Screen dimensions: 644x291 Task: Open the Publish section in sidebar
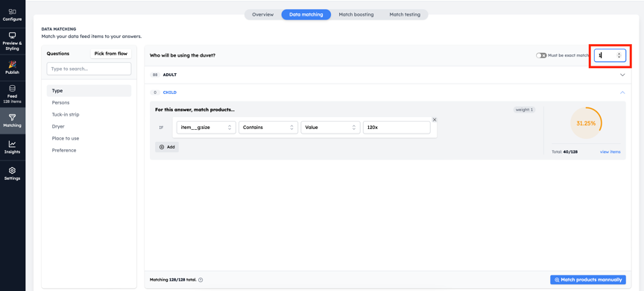[13, 68]
